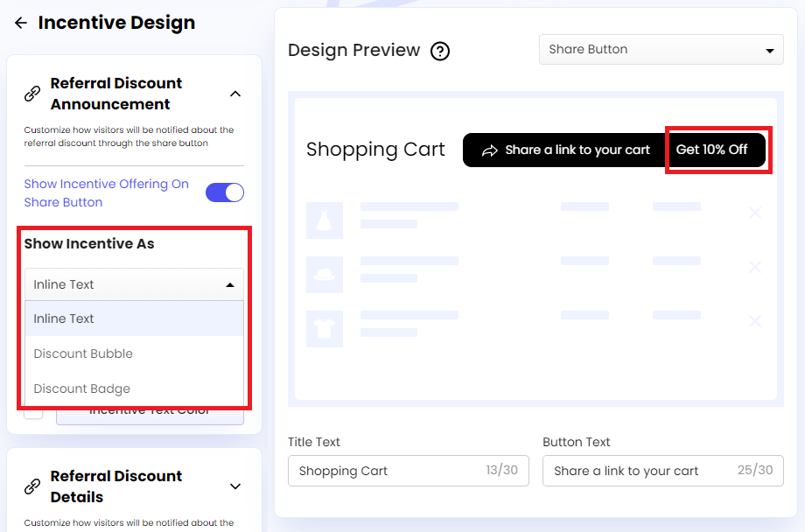Viewport: 805px width, 532px height.
Task: Toggle Show Incentive Offering On Share Button
Action: [x=225, y=192]
